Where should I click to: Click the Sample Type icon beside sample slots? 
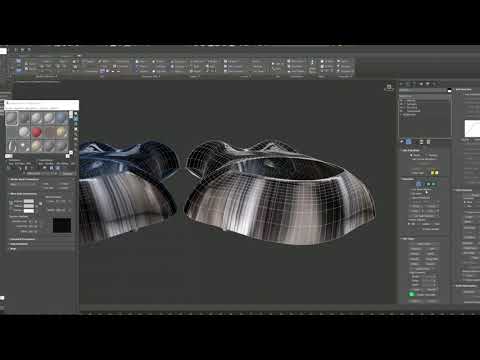pos(76,114)
